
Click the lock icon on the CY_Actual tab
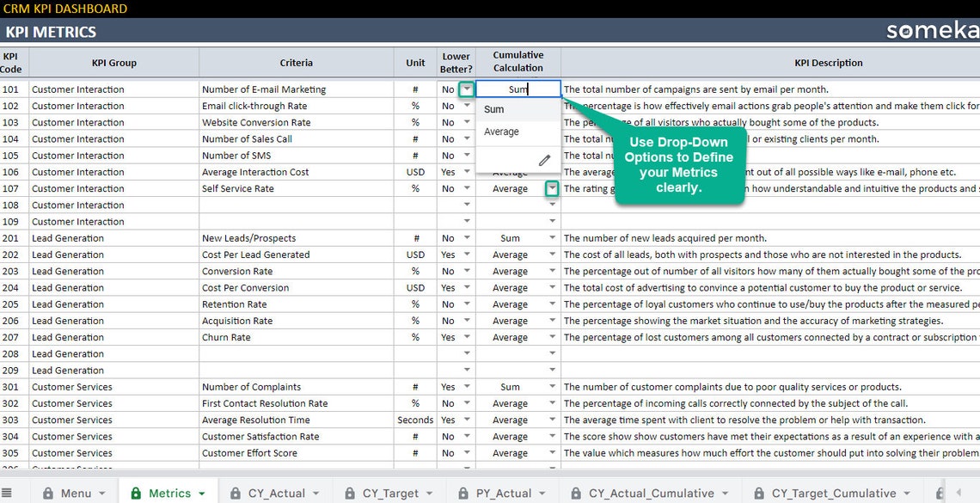click(235, 493)
